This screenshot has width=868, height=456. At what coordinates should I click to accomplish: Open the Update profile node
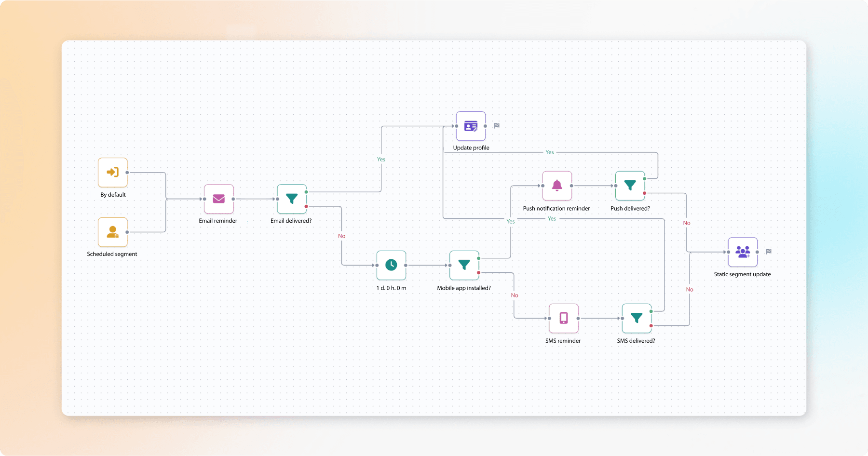(x=471, y=126)
